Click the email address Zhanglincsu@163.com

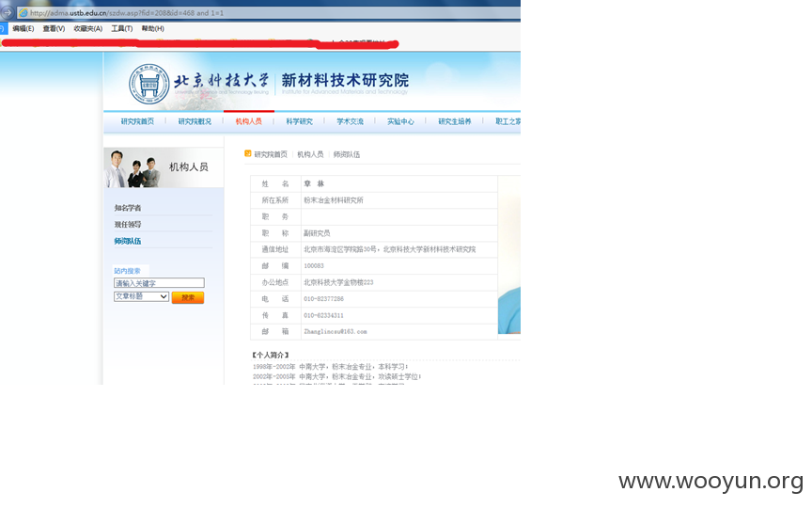[336, 332]
